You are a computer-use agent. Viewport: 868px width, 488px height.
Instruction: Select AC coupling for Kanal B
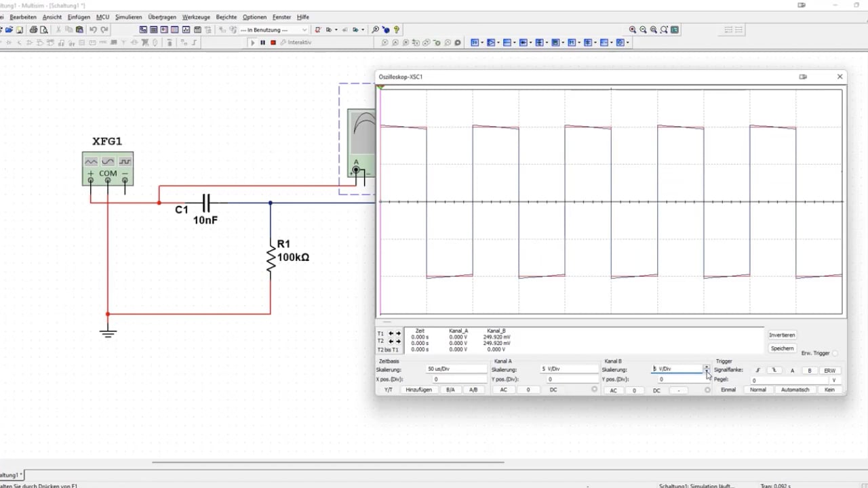tap(613, 390)
